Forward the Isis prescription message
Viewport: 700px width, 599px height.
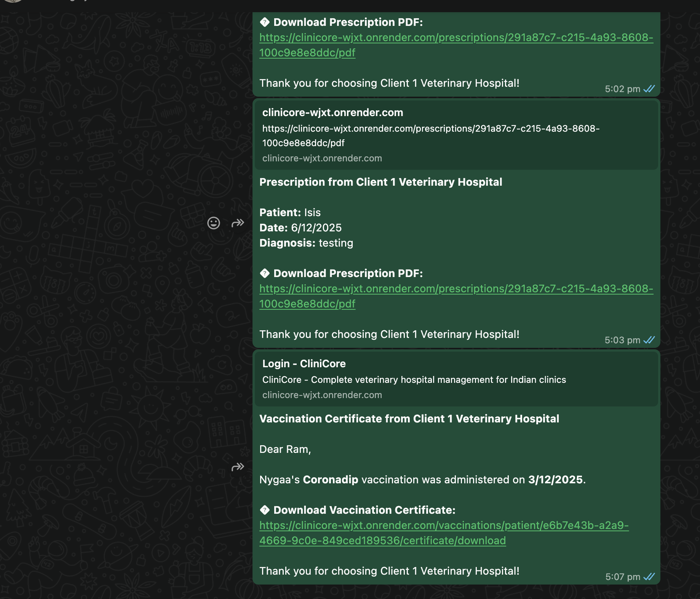(238, 223)
